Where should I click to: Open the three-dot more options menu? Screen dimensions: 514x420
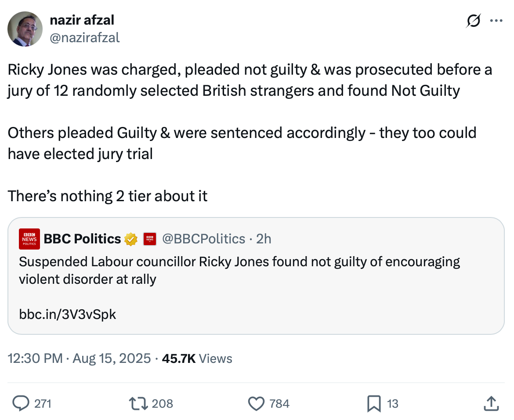pyautogui.click(x=496, y=21)
